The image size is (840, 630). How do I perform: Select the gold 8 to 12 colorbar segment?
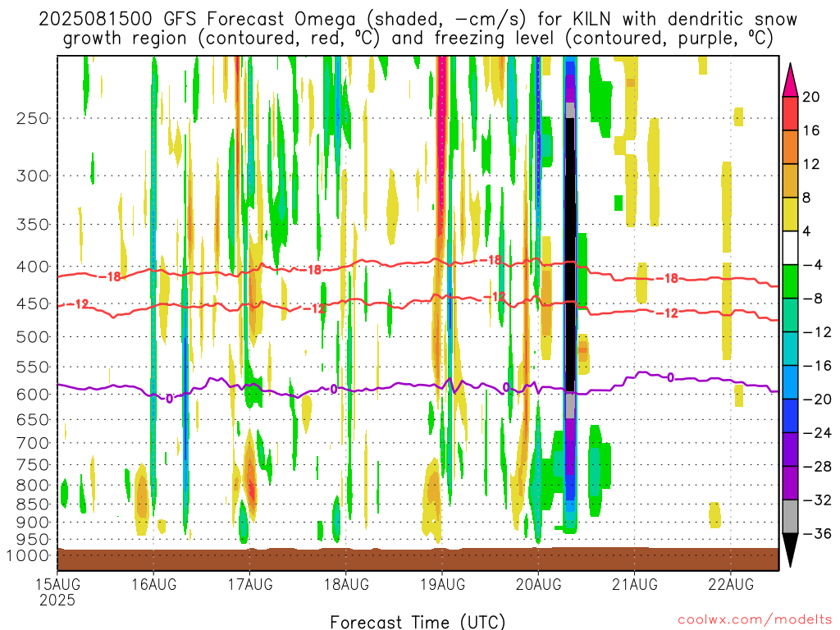pos(790,180)
